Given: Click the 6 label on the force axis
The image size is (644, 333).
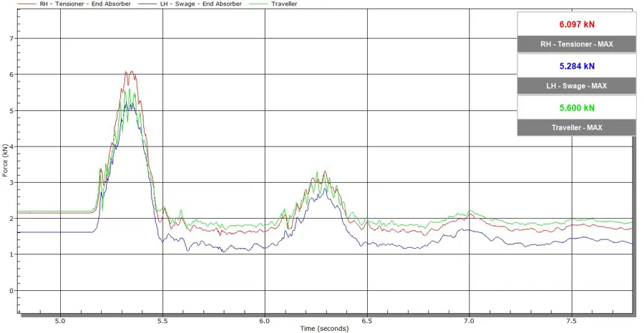Looking at the screenshot, I should point(11,74).
